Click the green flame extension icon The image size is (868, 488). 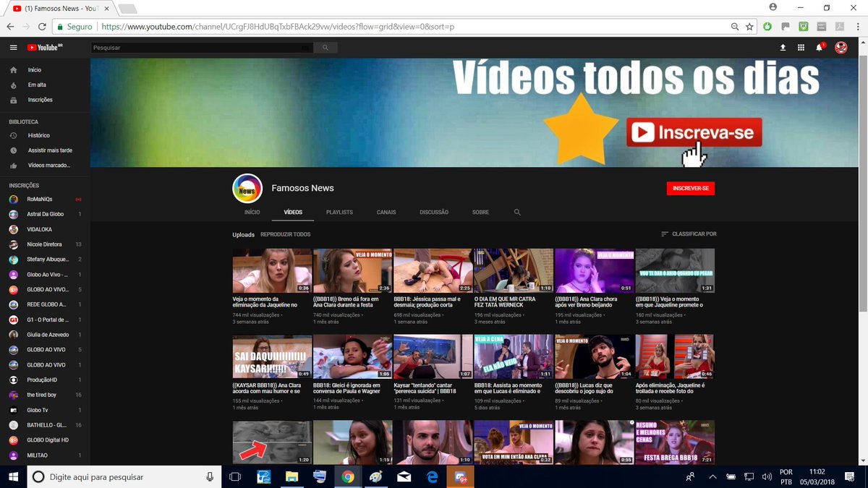[767, 27]
